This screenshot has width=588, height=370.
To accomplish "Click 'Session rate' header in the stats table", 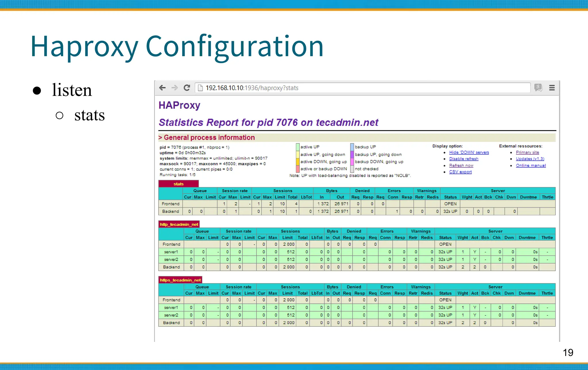I will click(235, 191).
